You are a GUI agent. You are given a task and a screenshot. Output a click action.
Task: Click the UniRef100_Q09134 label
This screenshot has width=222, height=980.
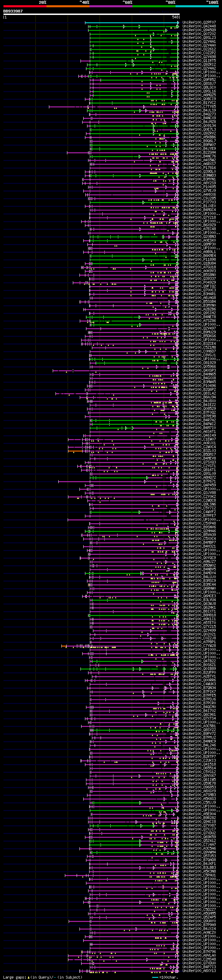199,125
